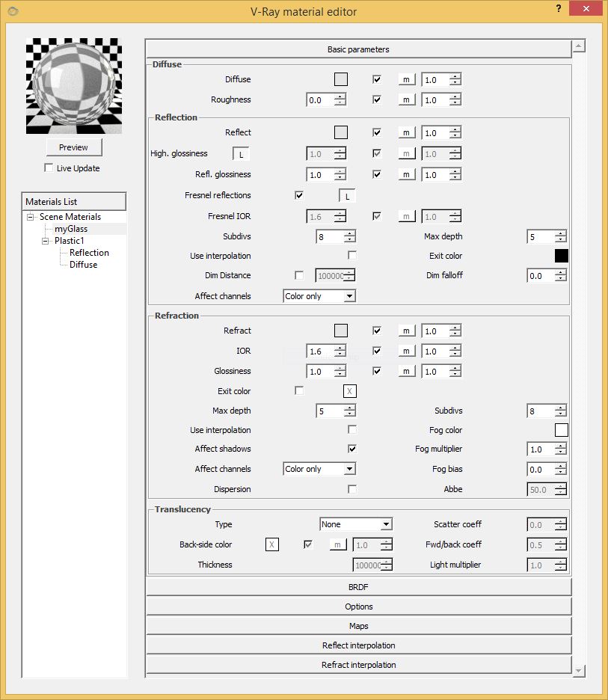Open the Fog color white swatch

pyautogui.click(x=561, y=430)
